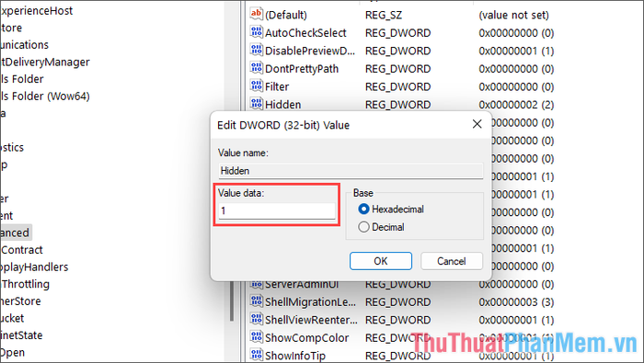Confirm the edit with OK
644x363 pixels.
pos(381,261)
